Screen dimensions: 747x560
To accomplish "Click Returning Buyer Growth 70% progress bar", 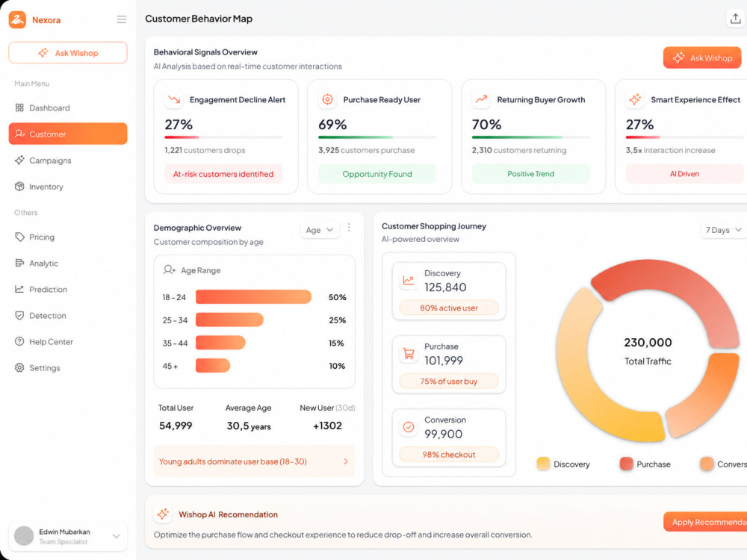I will tap(530, 137).
